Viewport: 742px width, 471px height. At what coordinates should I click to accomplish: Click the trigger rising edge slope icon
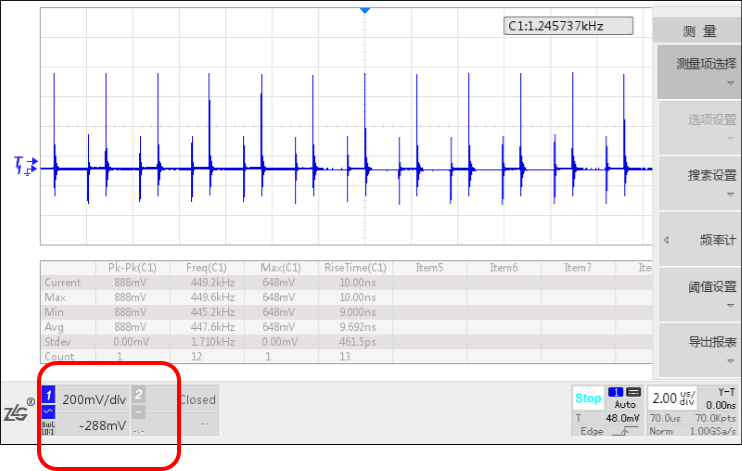point(626,431)
